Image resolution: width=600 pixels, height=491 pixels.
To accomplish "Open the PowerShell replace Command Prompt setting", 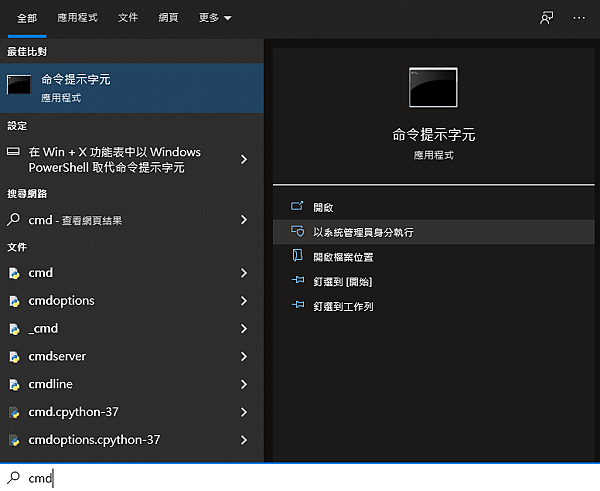I will click(132, 160).
